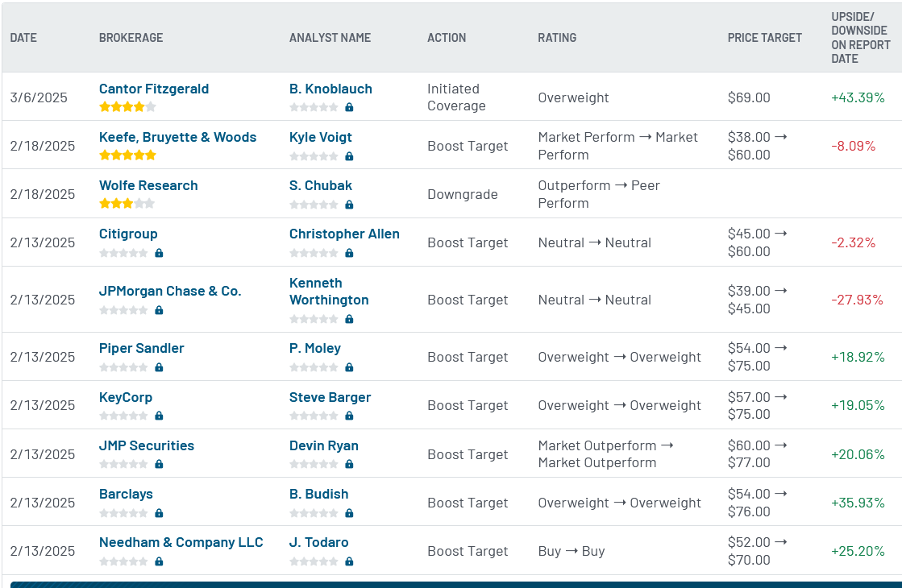
Task: Click lock icon under JMP Securities
Action: [x=160, y=463]
